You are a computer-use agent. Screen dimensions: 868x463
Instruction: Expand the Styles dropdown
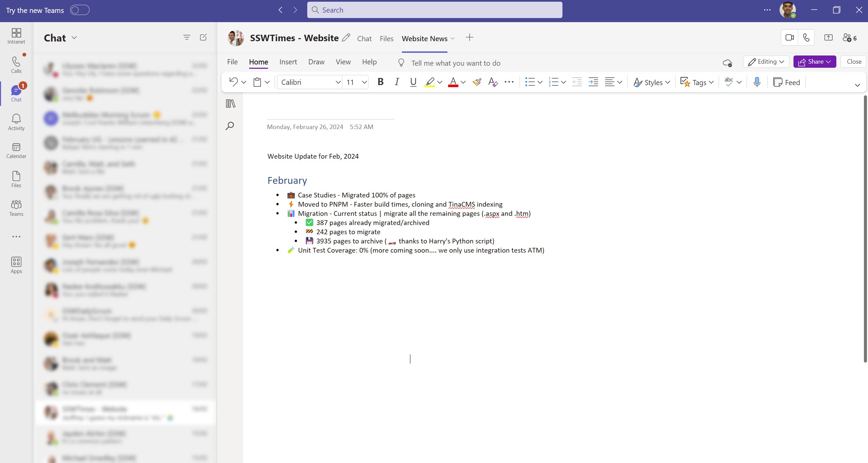tap(652, 82)
